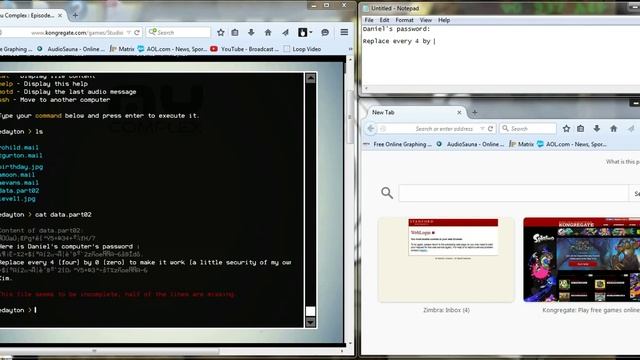
Task: Open Loop Video bookmark
Action: coord(302,49)
